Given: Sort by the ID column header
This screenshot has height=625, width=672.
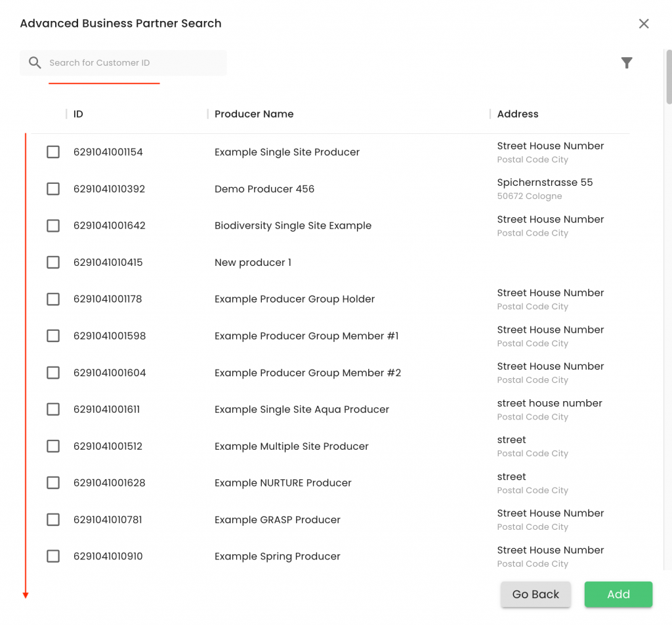Looking at the screenshot, I should coord(78,114).
